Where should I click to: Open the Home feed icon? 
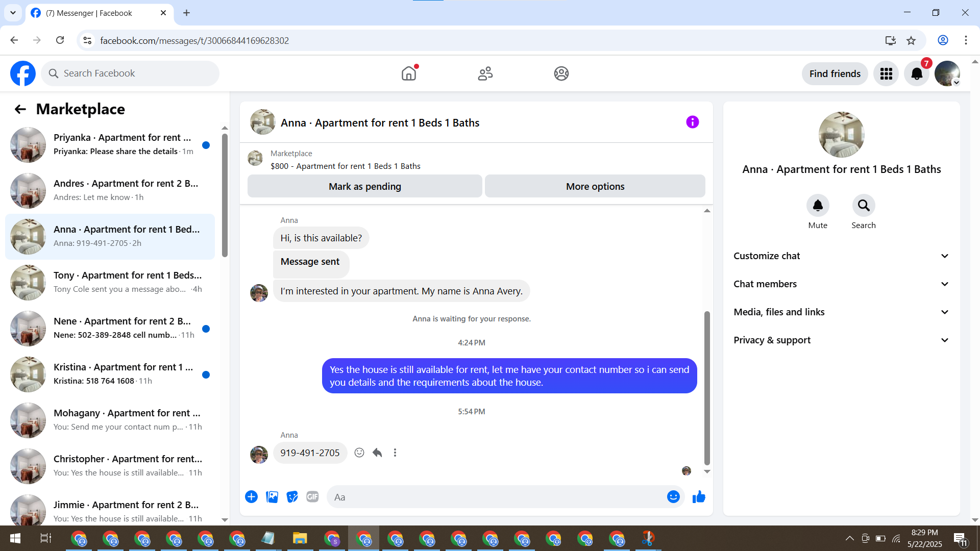pos(409,73)
